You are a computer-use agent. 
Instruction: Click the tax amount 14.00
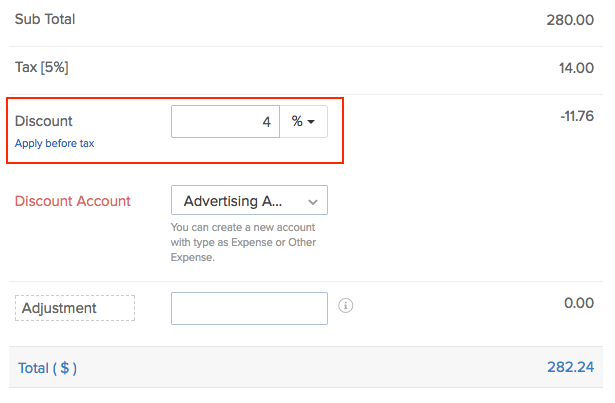[x=576, y=67]
